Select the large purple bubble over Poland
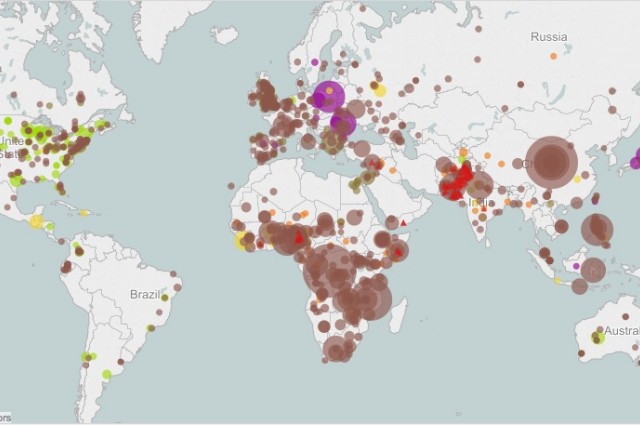The image size is (640, 425). tap(328, 97)
